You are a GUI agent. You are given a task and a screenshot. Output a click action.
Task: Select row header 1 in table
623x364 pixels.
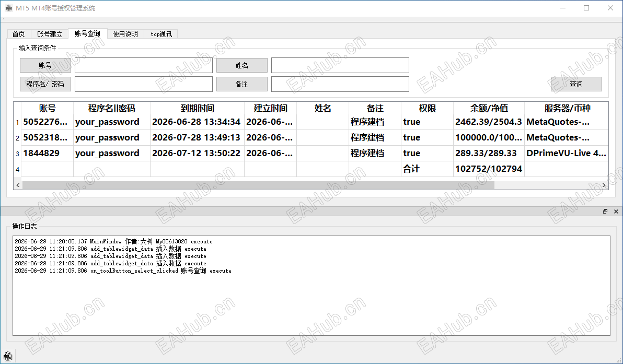click(17, 122)
